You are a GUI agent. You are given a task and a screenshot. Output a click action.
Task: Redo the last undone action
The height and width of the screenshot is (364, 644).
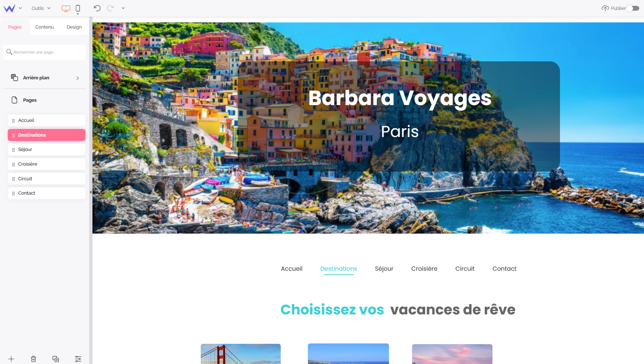110,8
